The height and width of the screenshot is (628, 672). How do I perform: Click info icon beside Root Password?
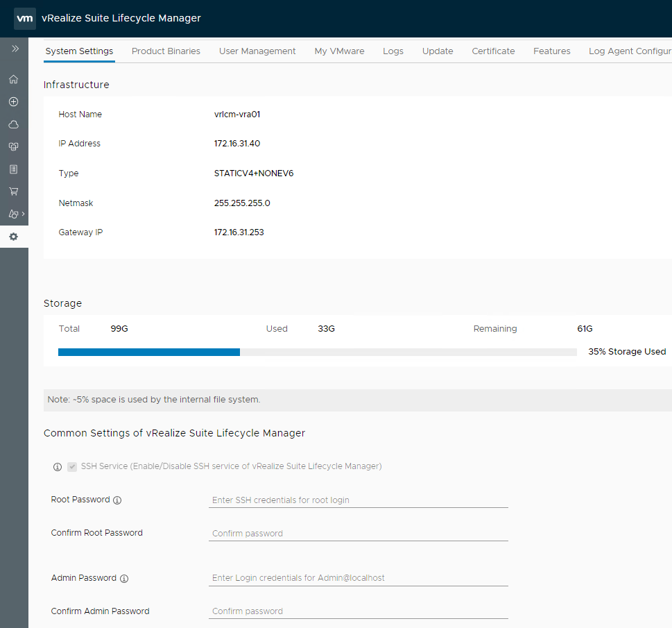(x=117, y=500)
